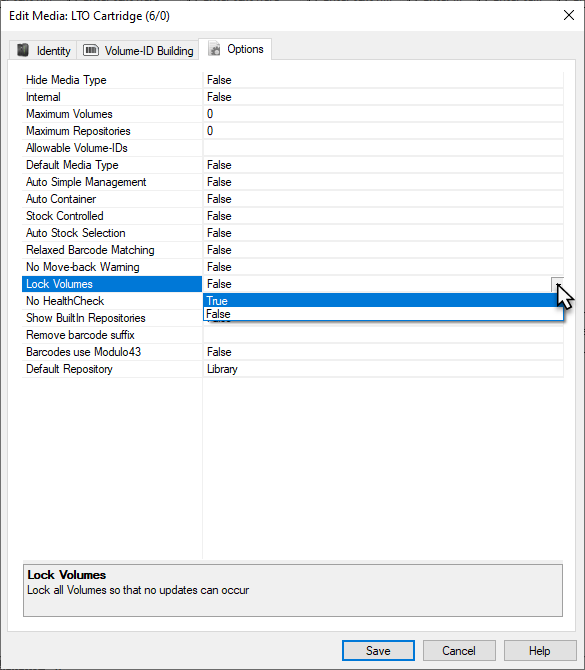Cancel the Edit Media dialog

coord(459,650)
